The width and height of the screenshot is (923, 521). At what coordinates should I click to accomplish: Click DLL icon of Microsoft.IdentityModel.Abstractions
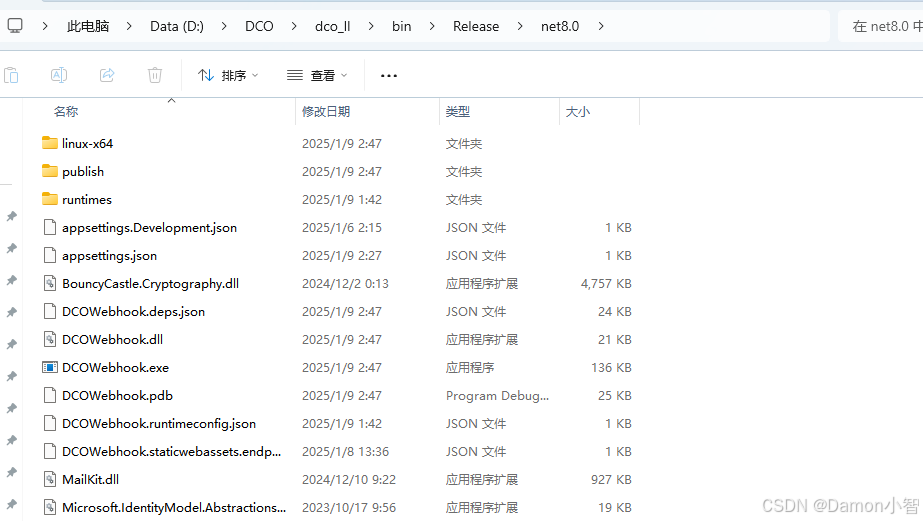50,507
